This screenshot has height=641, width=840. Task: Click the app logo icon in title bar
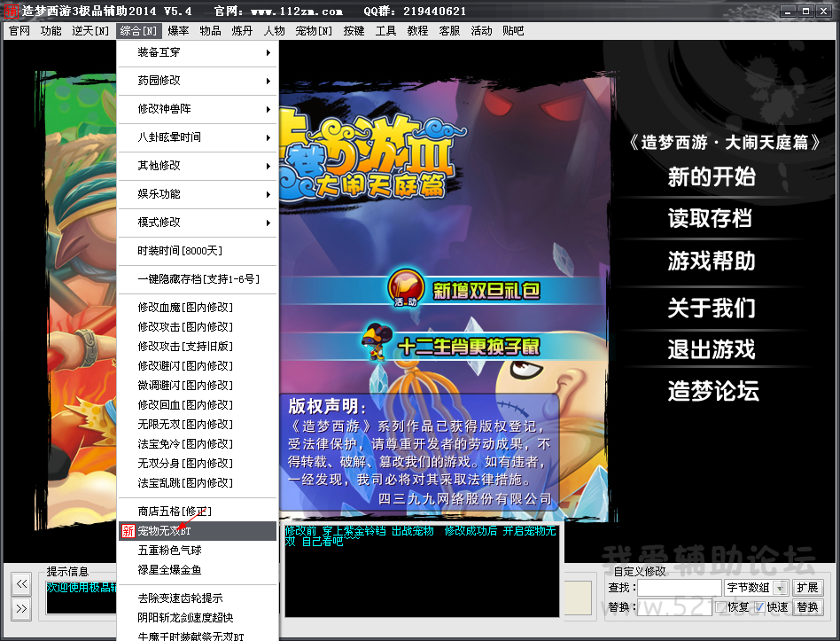click(x=12, y=12)
